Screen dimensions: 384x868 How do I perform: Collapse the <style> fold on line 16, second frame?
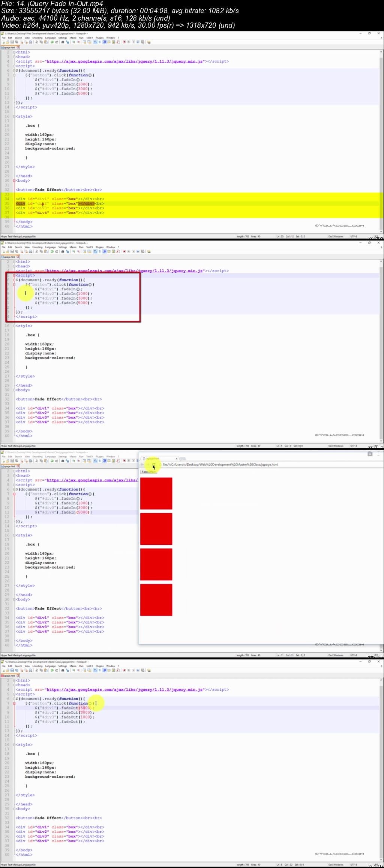pos(14,326)
